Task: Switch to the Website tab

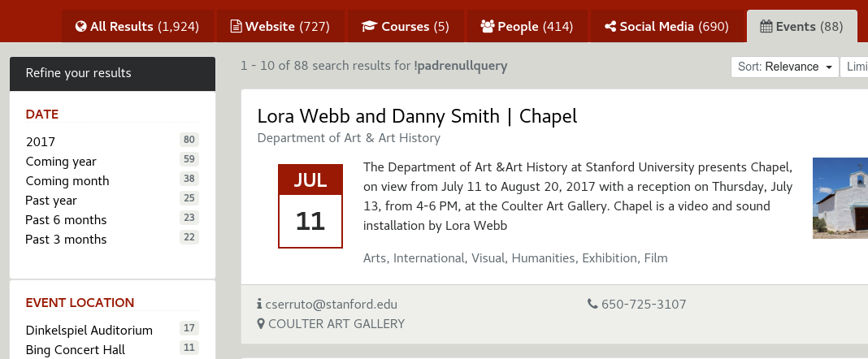Action: click(x=280, y=26)
